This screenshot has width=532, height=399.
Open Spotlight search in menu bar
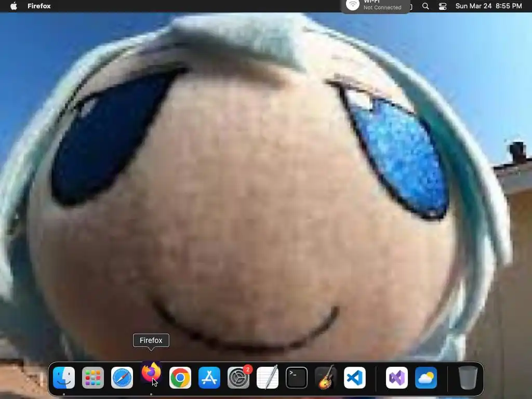(425, 6)
